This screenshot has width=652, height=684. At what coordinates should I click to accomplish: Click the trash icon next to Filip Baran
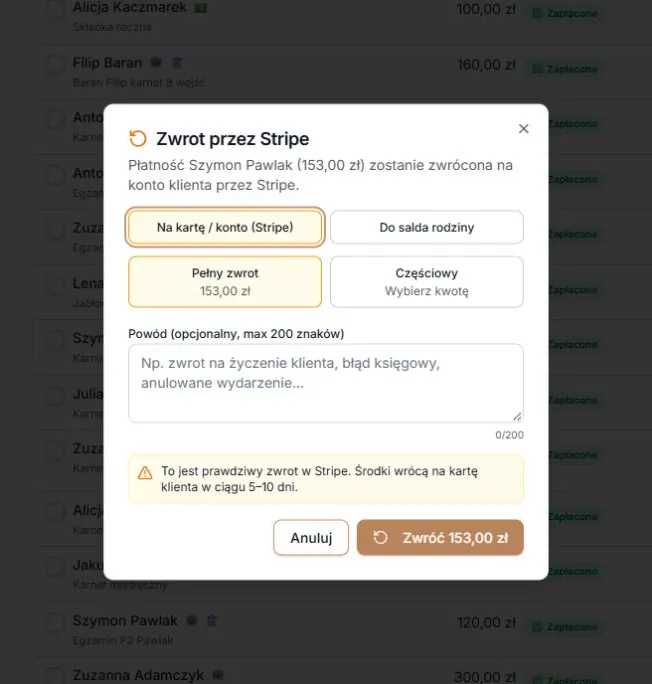tap(177, 63)
